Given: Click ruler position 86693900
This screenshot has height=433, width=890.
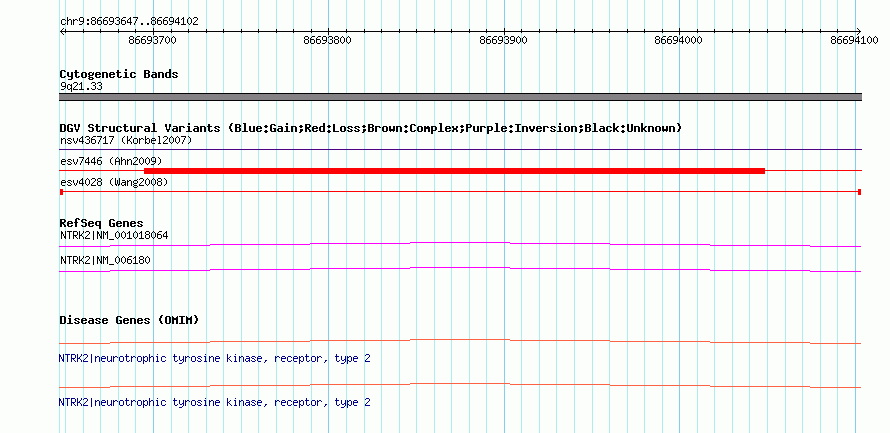Looking at the screenshot, I should pos(503,40).
